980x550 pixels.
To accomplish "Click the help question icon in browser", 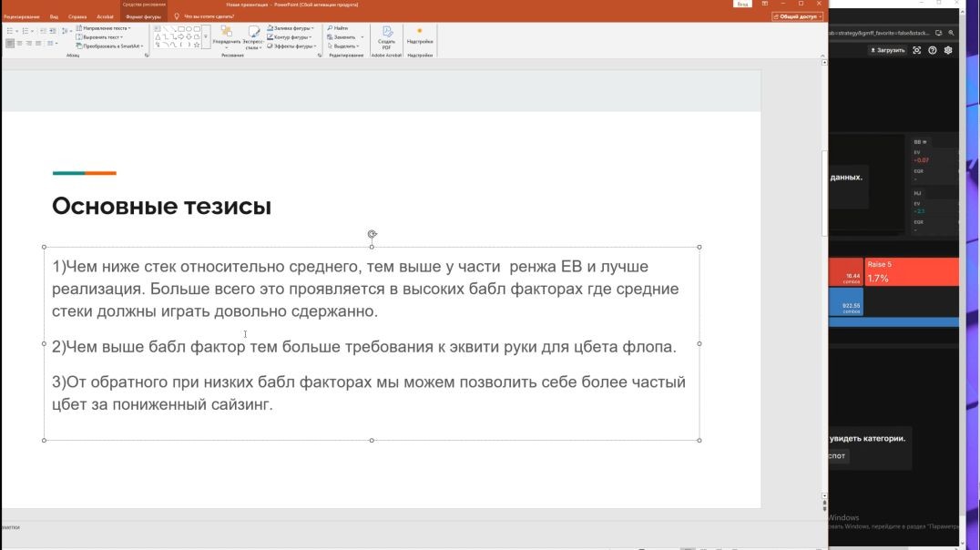I will click(x=933, y=50).
